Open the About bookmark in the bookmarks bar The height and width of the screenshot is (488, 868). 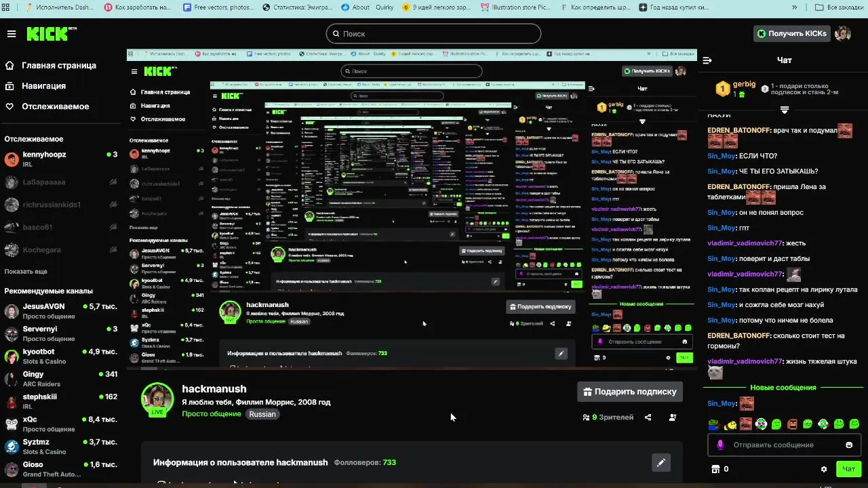coord(356,7)
